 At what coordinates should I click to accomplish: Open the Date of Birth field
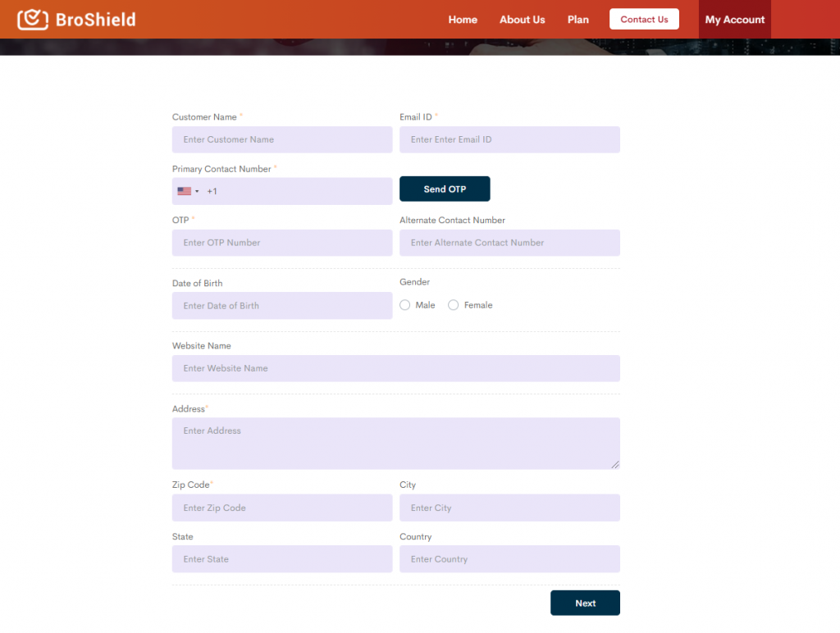[x=282, y=306]
